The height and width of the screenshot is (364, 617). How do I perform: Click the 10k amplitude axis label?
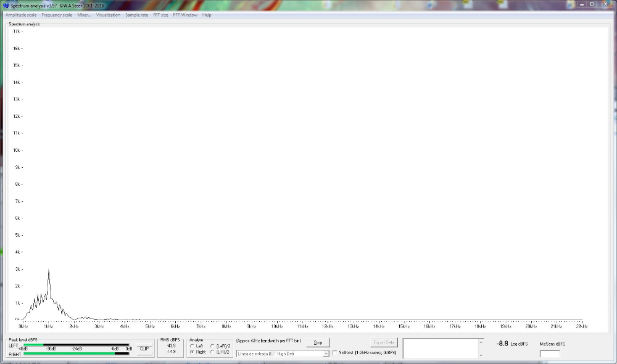[x=17, y=151]
